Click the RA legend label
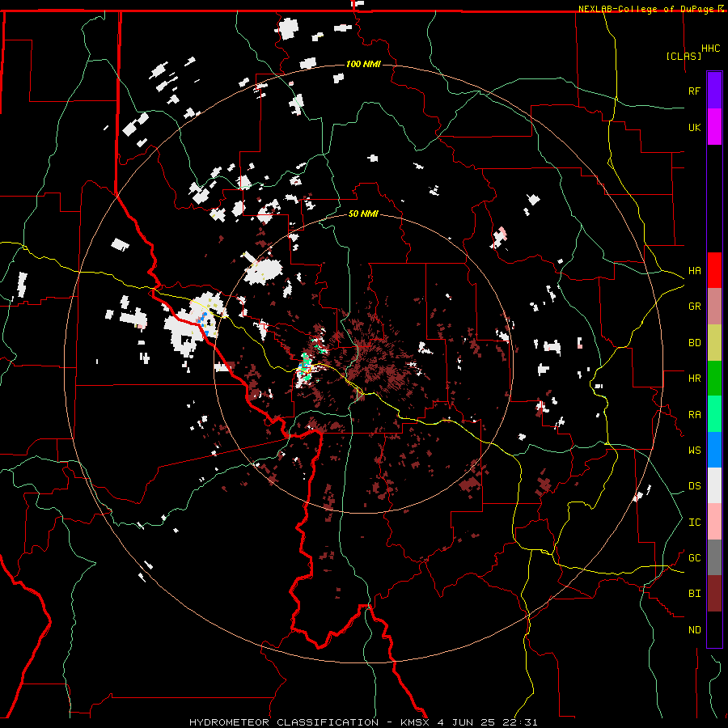Image resolution: width=728 pixels, height=728 pixels. click(x=694, y=414)
